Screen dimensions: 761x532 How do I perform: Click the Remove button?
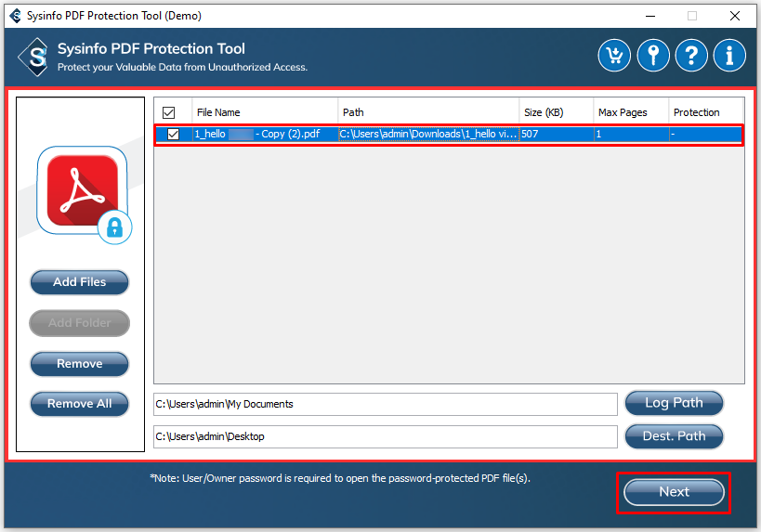pyautogui.click(x=80, y=364)
